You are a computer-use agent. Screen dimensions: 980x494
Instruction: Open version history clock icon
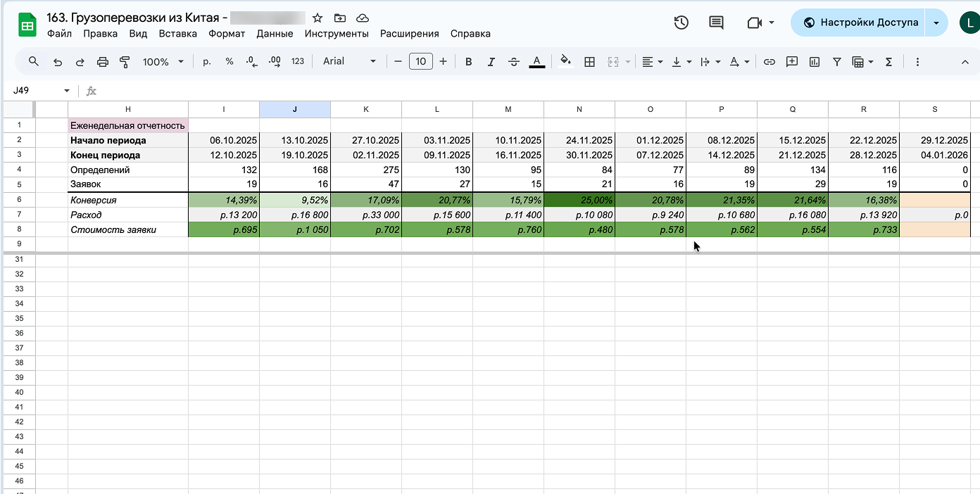[681, 23]
